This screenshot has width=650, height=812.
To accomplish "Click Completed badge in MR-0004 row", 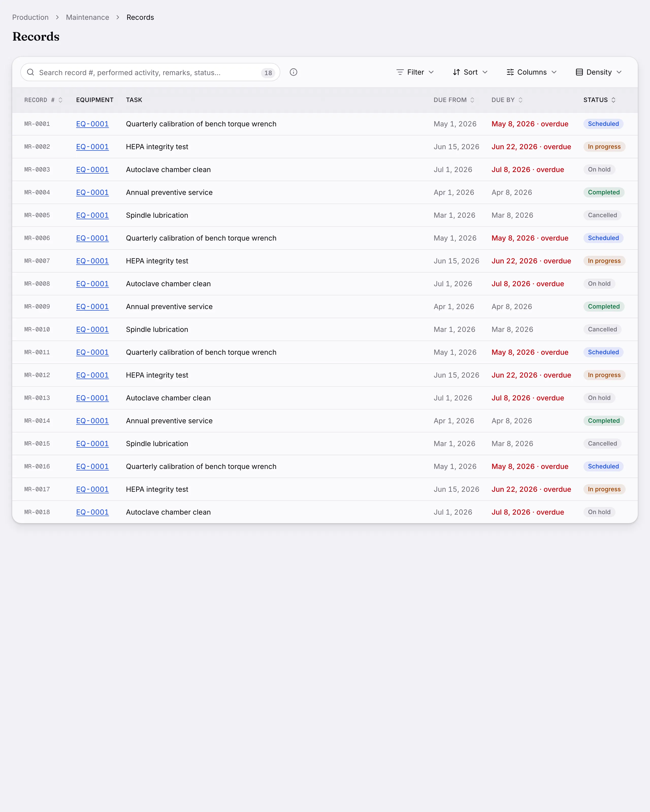I will [x=604, y=192].
